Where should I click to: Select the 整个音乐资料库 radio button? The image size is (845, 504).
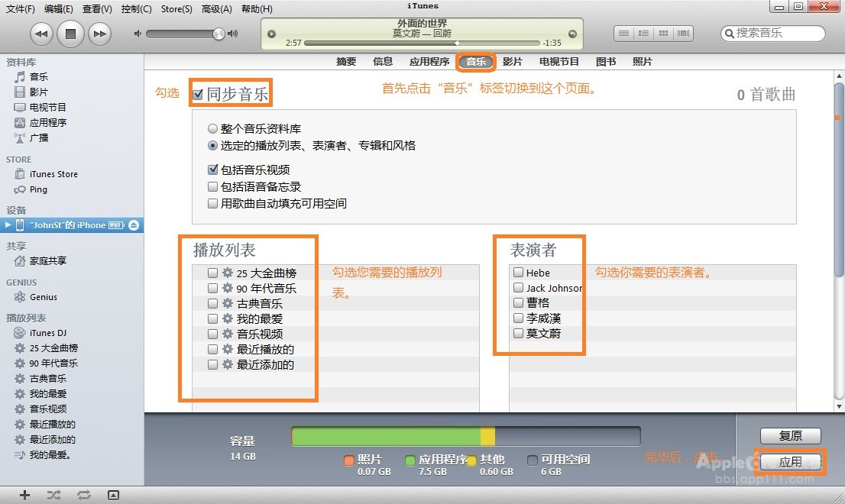tap(214, 129)
